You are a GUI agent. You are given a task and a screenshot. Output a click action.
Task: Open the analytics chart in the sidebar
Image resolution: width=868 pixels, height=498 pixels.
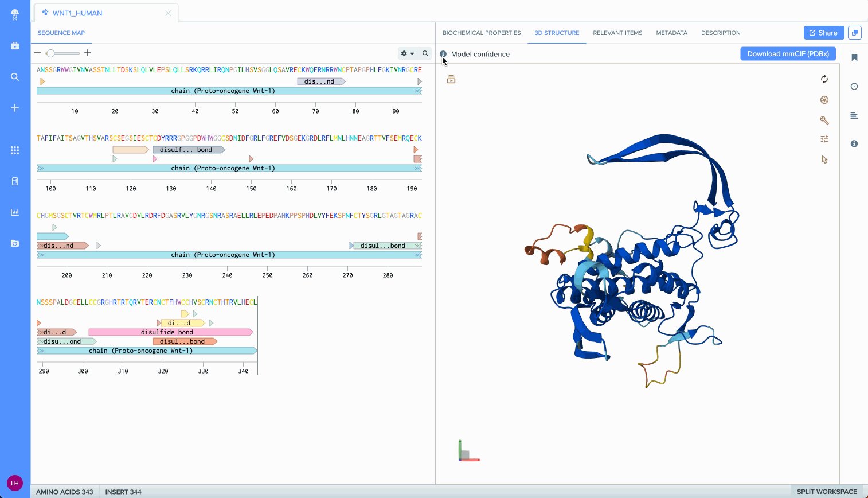(14, 212)
